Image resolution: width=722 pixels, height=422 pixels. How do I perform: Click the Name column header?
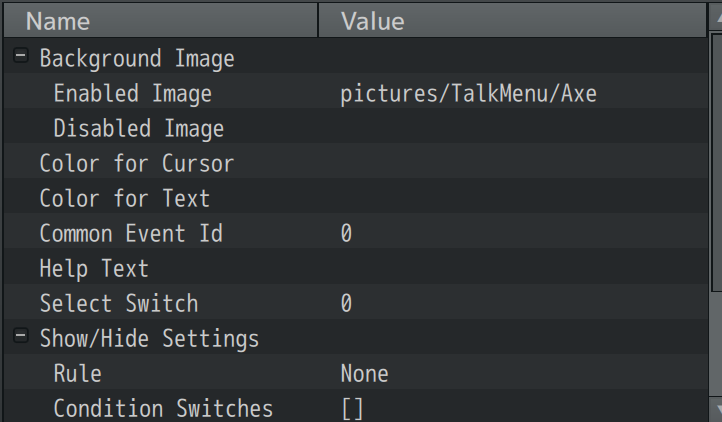(160, 20)
